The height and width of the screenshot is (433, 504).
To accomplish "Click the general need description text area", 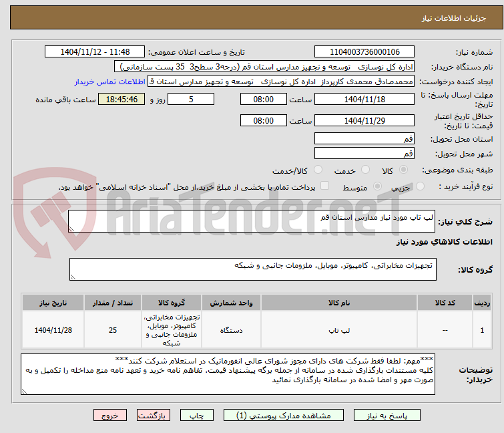I will [252, 221].
